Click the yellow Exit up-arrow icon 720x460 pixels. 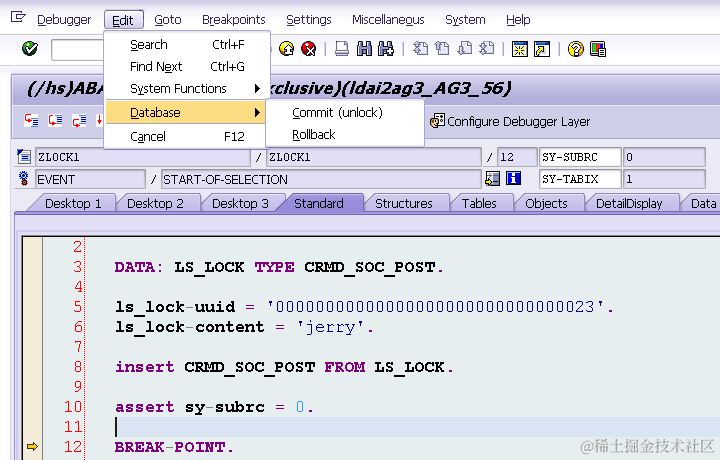tap(287, 48)
